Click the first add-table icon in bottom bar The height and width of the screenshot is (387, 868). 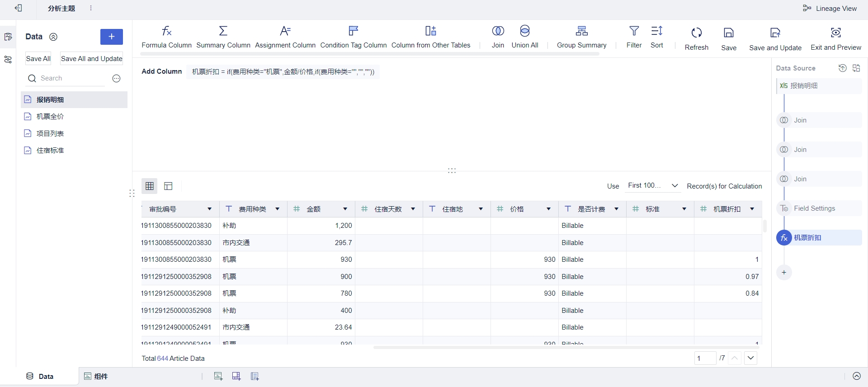pos(218,376)
